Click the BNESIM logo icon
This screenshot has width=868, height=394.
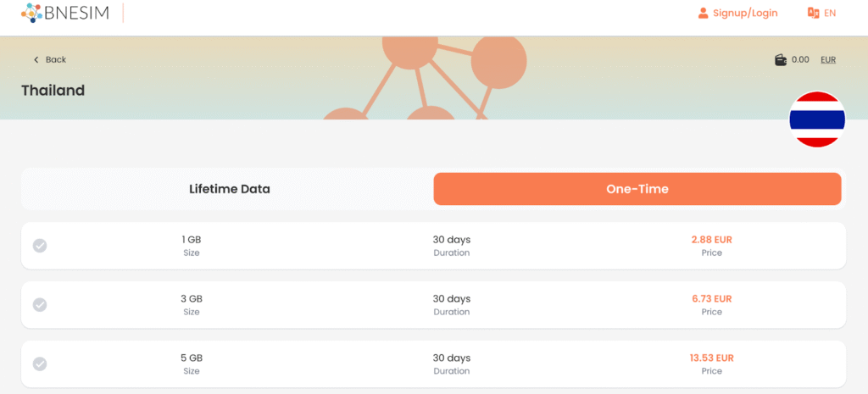click(32, 13)
